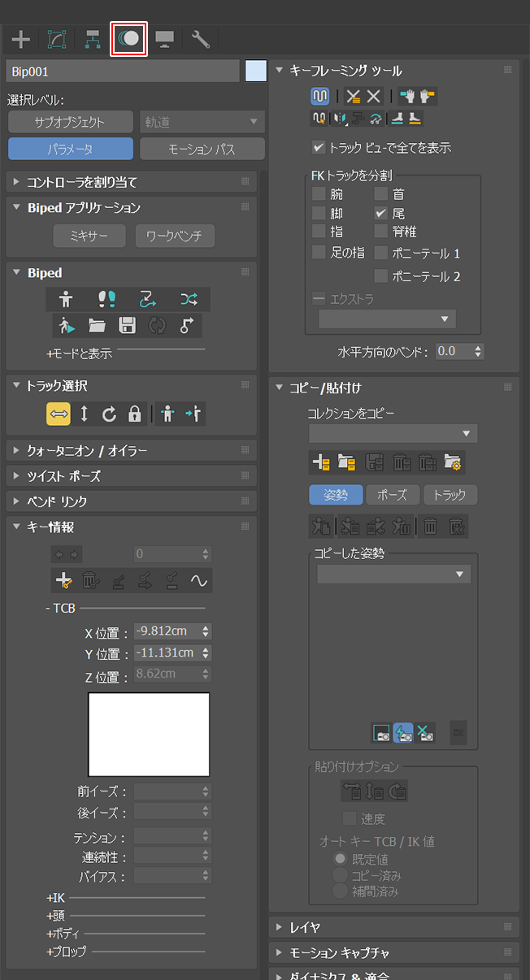Screen dimensions: 530x980
Task: Uncheck the 尾 FK track checkbox
Action: pos(380,213)
